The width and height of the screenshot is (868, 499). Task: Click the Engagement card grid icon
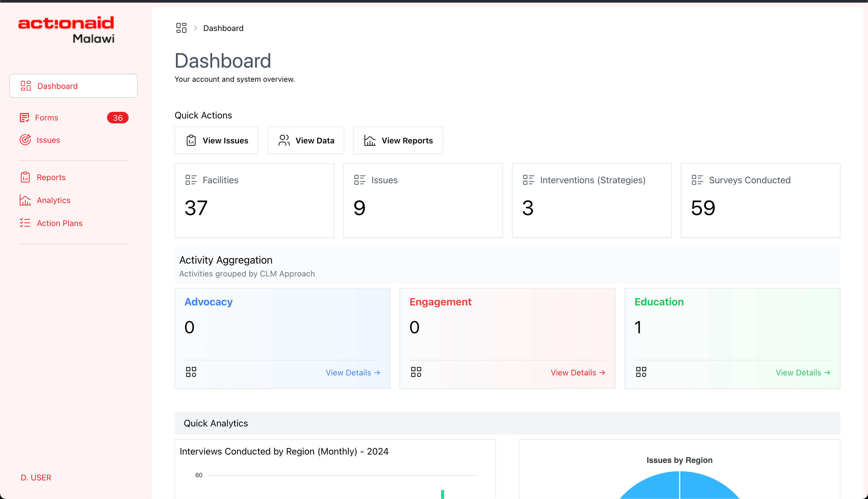[x=416, y=372]
